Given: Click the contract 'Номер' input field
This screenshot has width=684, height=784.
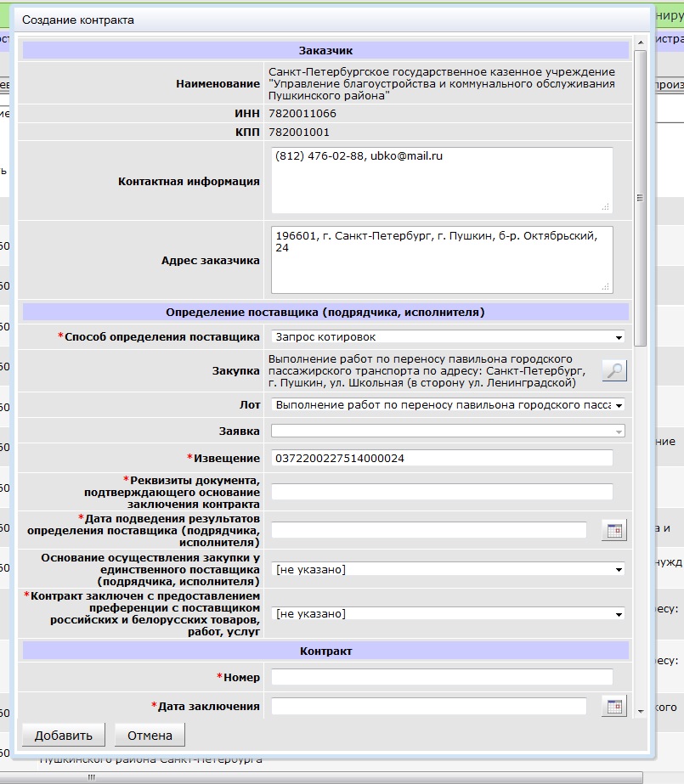Looking at the screenshot, I should click(x=442, y=677).
